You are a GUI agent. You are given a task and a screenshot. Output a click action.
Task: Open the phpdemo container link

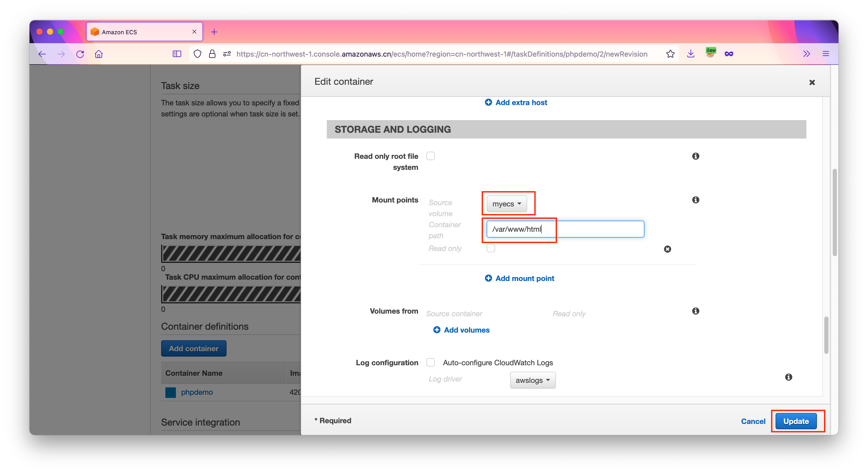pos(197,392)
